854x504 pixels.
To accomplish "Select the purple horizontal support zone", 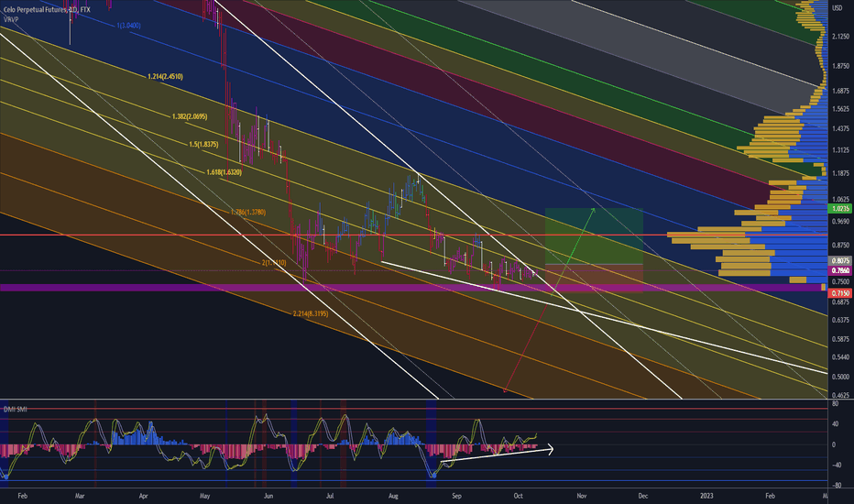I will click(x=413, y=288).
